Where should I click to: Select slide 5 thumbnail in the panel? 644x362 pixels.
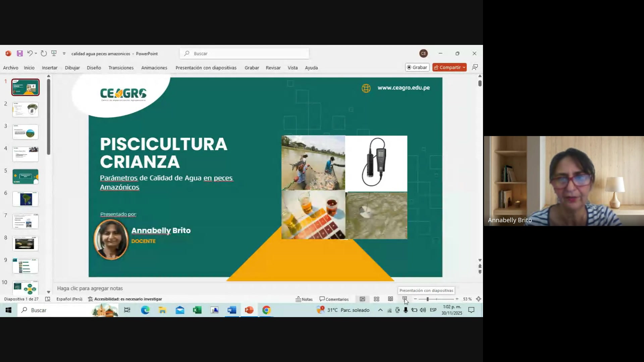(25, 177)
